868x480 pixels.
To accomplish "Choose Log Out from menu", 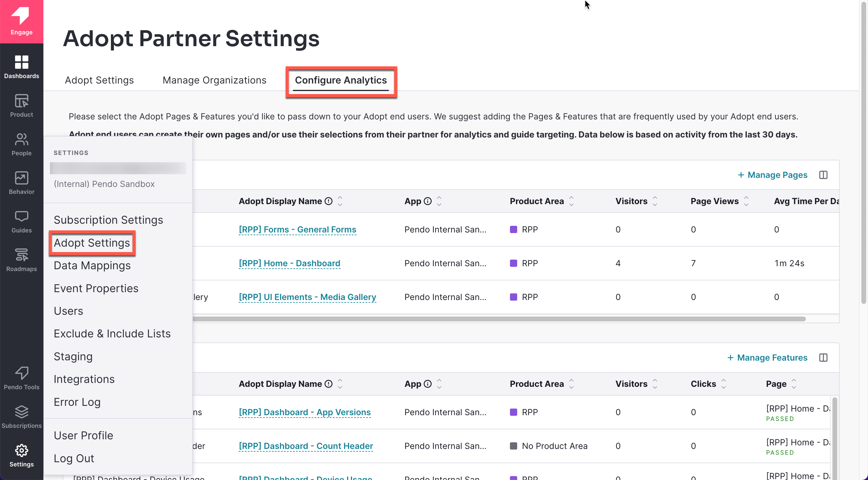I will click(74, 458).
